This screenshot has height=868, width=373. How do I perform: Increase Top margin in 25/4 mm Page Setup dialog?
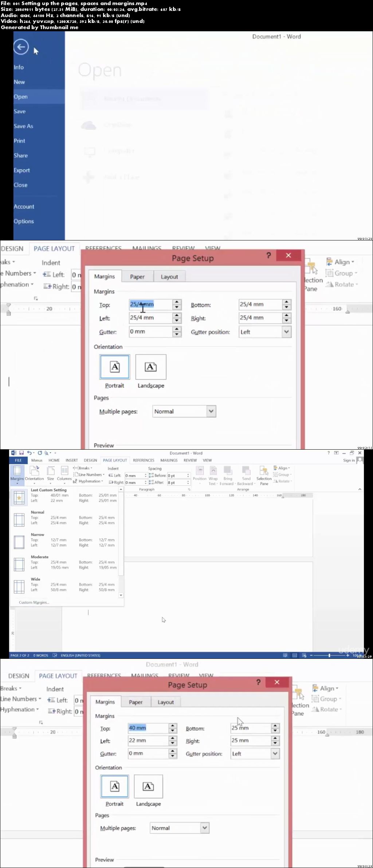pos(177,302)
